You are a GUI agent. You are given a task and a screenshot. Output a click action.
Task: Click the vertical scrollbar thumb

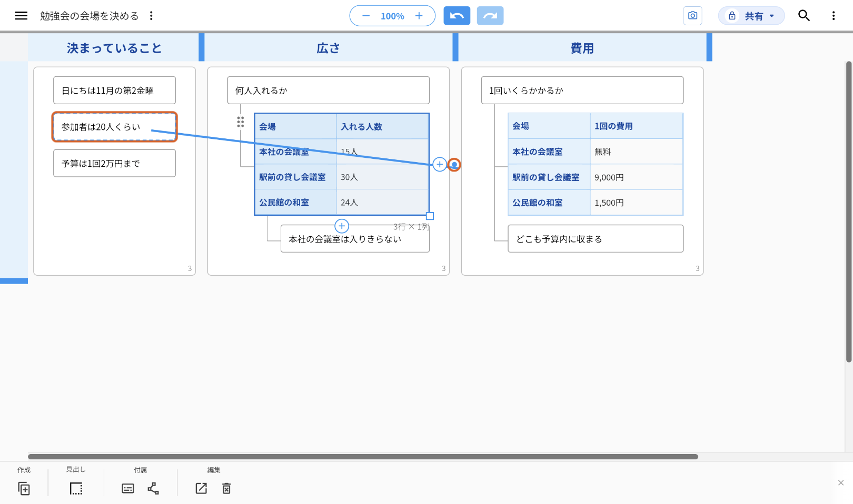coord(849,211)
